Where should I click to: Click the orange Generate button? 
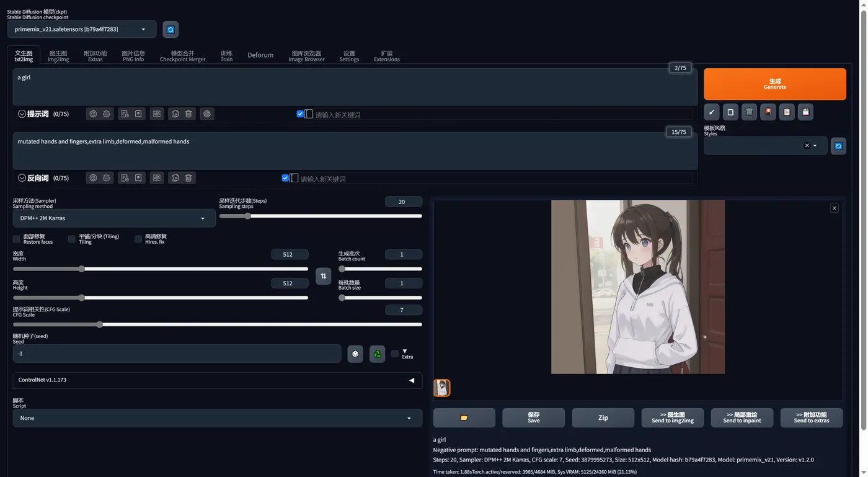coord(775,84)
